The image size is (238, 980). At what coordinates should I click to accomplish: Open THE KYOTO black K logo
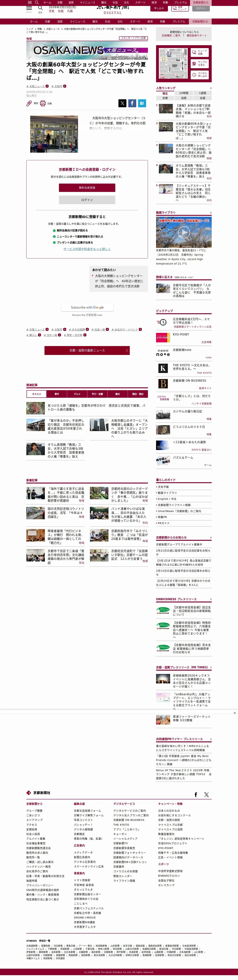(163, 368)
